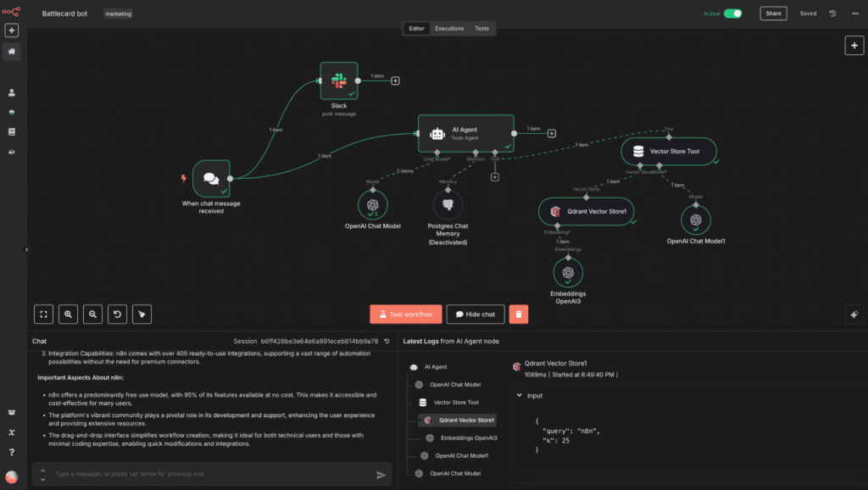This screenshot has width=868, height=490.
Task: Select the Embeddings OpenAI3 node
Action: coord(568,272)
